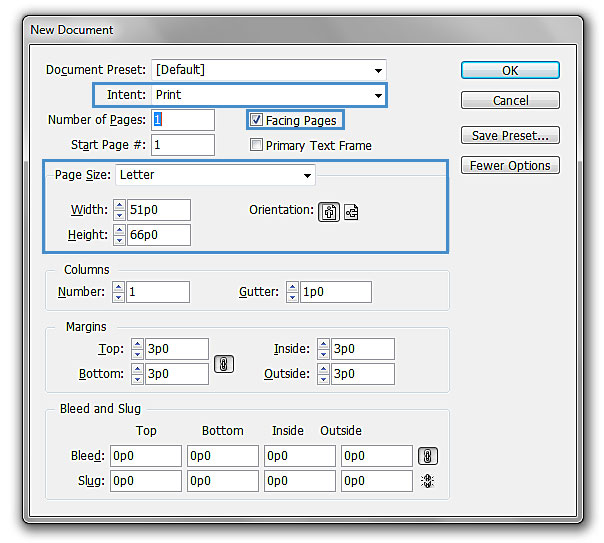
Task: Click the Height input field
Action: coord(159,235)
